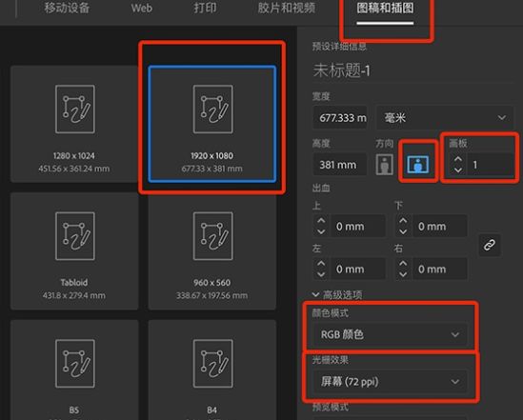523x420 pixels.
Task: Edit the document name 未标题-1
Action: [x=341, y=70]
